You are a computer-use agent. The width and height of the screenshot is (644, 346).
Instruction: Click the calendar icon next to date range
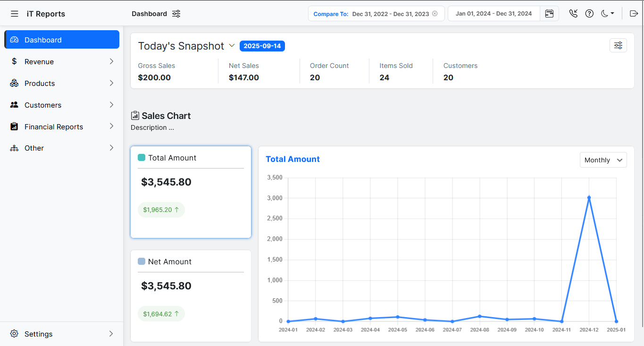point(549,14)
